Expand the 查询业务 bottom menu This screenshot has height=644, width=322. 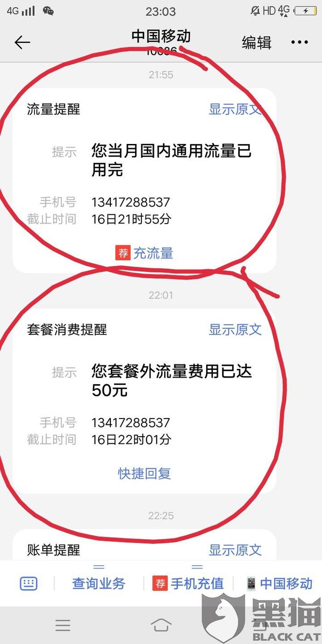point(98,584)
